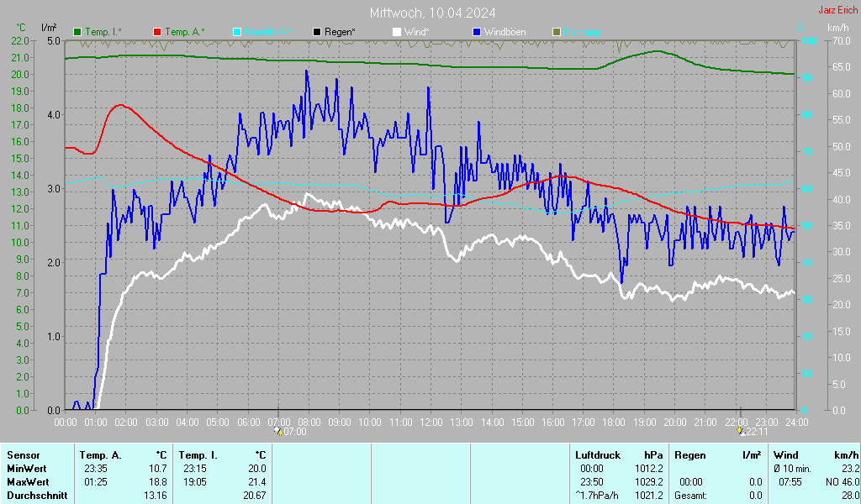Click the black Regen legend swatch

click(317, 32)
